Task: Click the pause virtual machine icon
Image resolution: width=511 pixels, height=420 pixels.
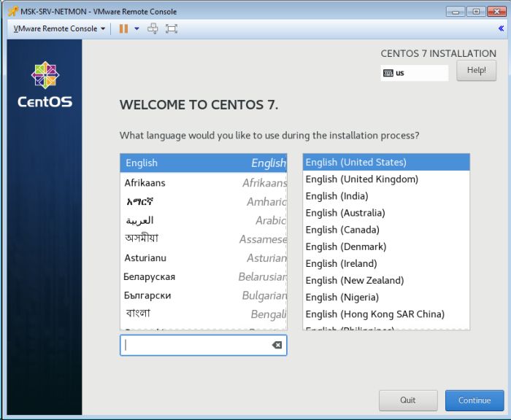Action: point(123,28)
